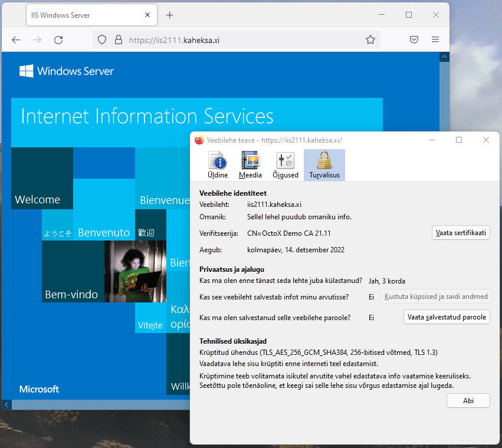
Task: Open the Firefox hamburger application menu
Action: click(435, 39)
